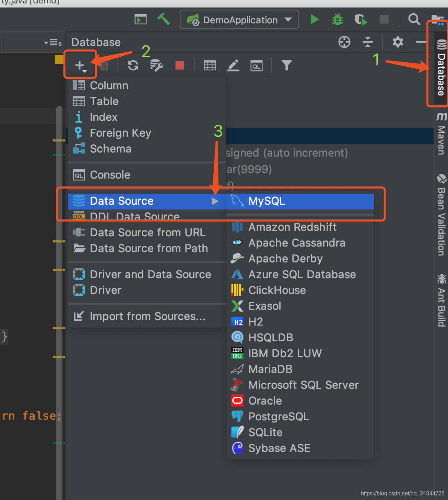448x500 pixels.
Task: Select Sybase ASE data source
Action: [x=300, y=448]
